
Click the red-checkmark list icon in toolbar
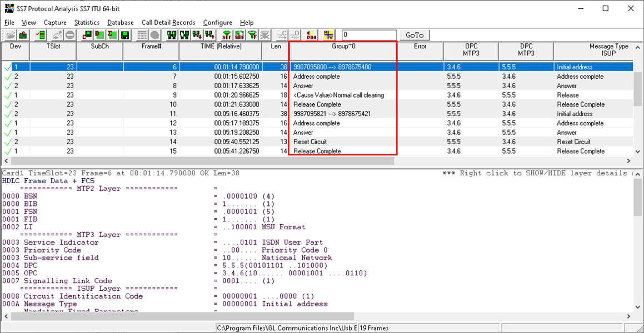coord(41,36)
